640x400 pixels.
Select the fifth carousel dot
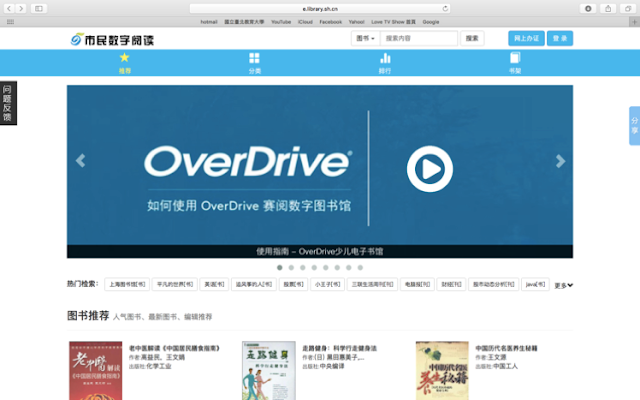[326, 267]
